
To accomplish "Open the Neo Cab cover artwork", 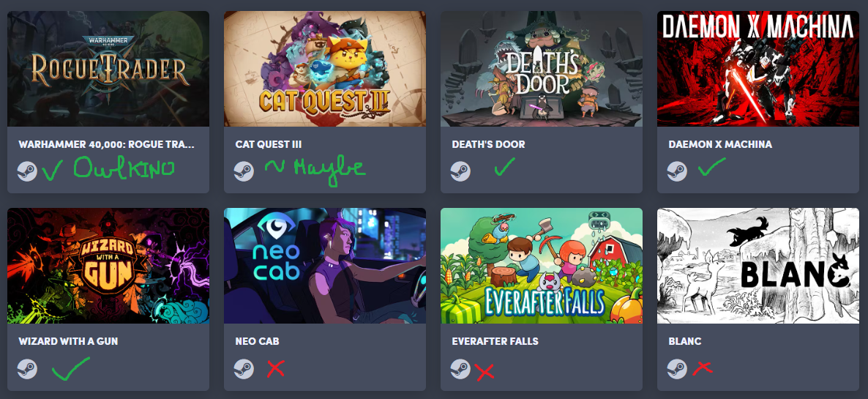I will tap(325, 266).
